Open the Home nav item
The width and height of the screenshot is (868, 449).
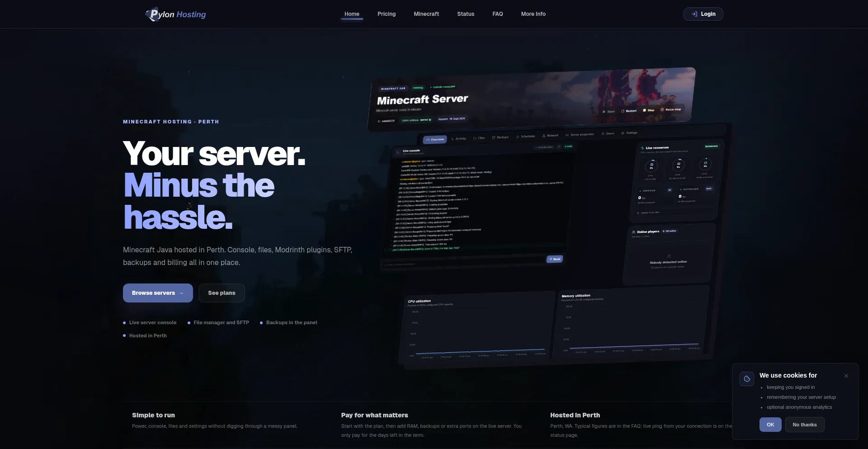coord(352,14)
